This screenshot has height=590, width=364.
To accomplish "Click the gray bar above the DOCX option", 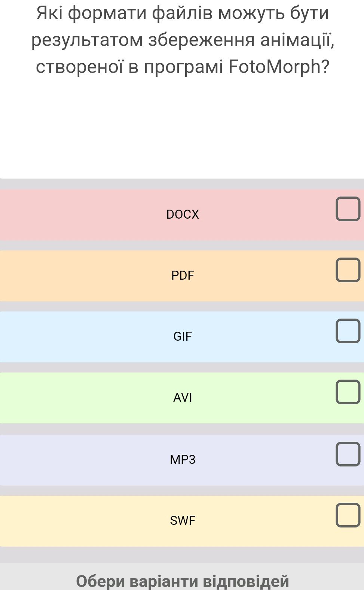I will tap(182, 184).
